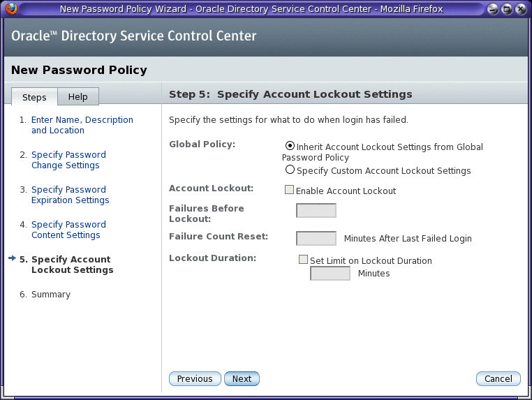Switch to the Steps tab
Viewport: 532px width, 400px height.
(x=34, y=97)
